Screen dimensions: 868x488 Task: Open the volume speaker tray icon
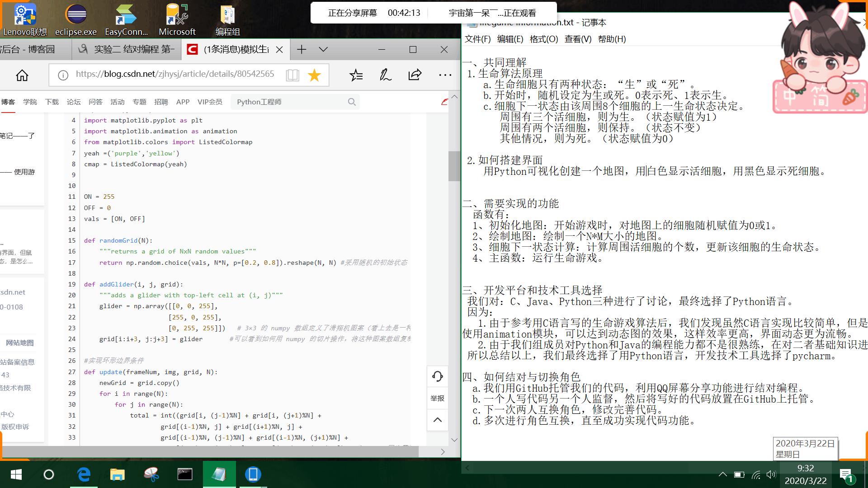pos(771,474)
